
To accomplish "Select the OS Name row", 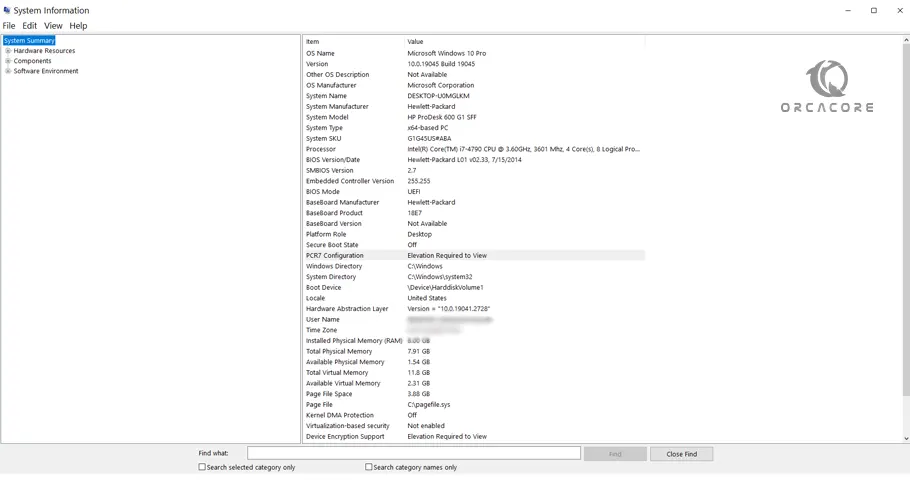I will [x=474, y=53].
